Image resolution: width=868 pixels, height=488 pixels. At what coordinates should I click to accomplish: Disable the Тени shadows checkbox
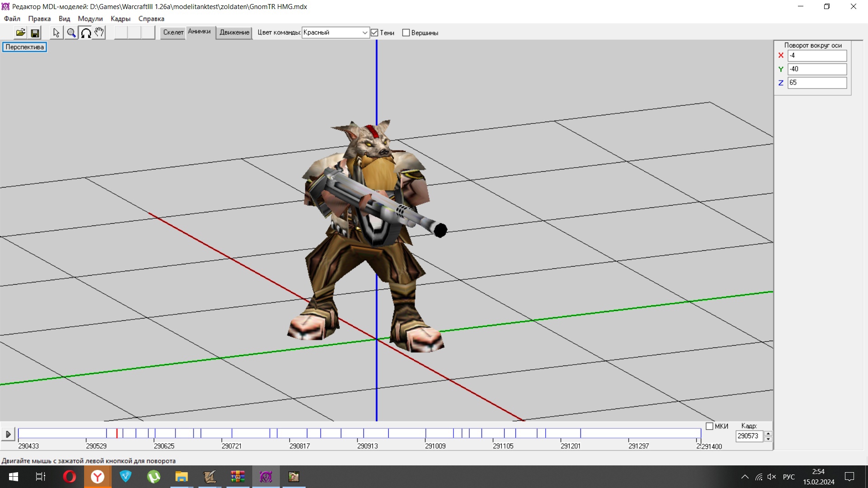[374, 33]
